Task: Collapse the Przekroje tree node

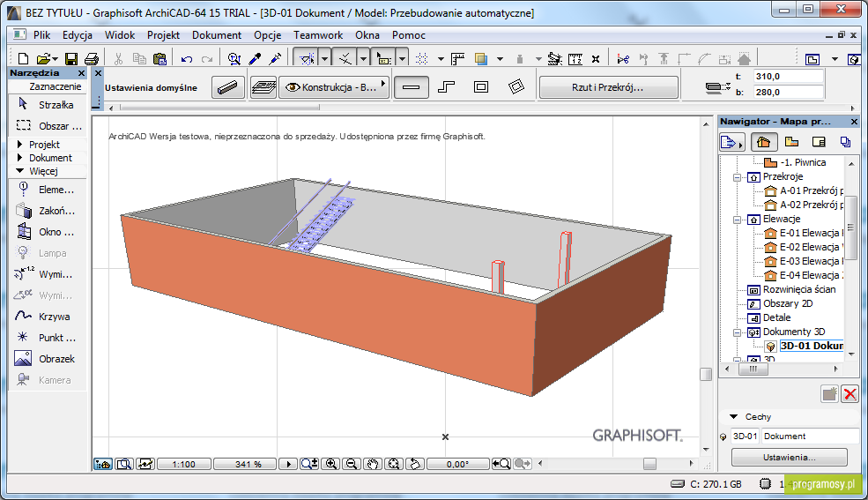Action: pos(737,177)
